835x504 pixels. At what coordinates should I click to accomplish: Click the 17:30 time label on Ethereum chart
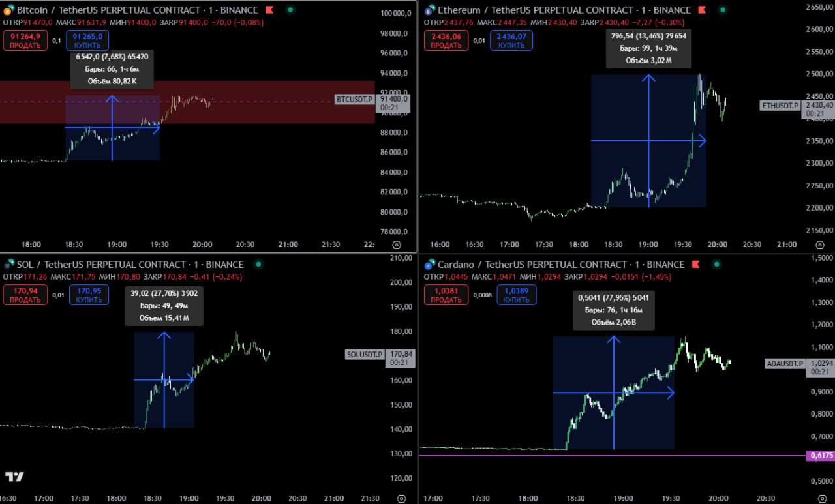tap(543, 245)
